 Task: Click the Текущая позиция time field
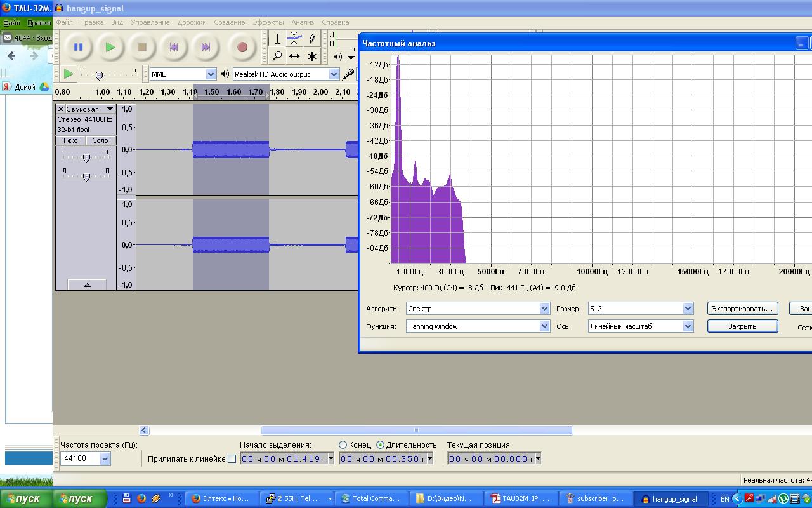(494, 458)
